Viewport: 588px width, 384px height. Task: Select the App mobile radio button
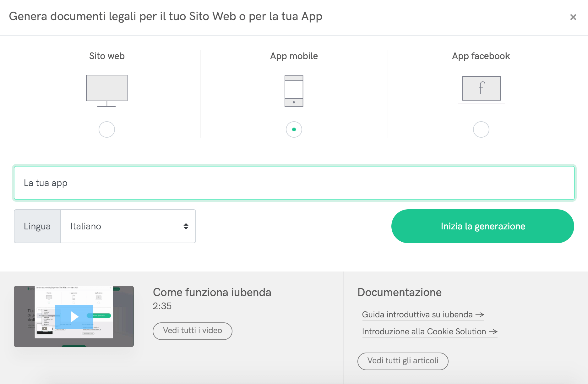294,129
